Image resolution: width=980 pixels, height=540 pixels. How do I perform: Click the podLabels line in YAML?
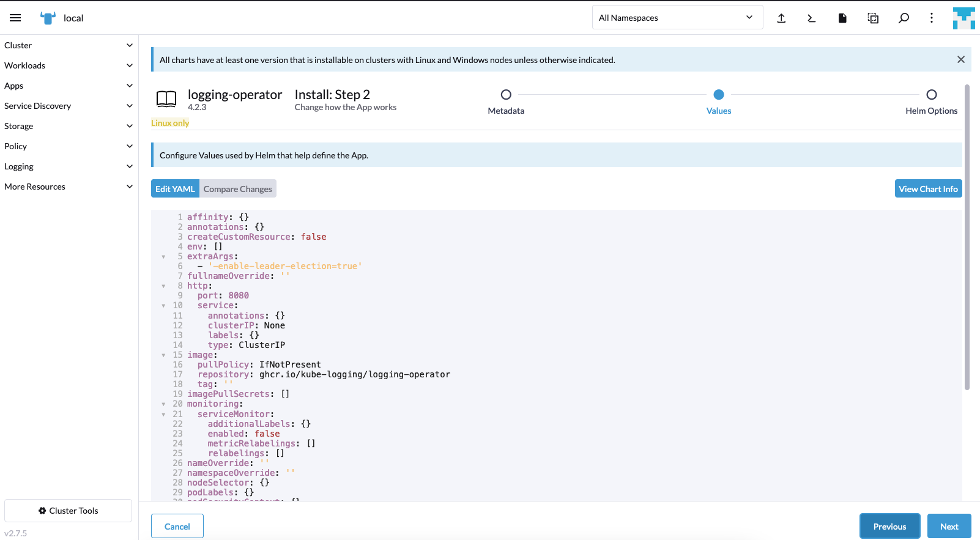point(220,492)
